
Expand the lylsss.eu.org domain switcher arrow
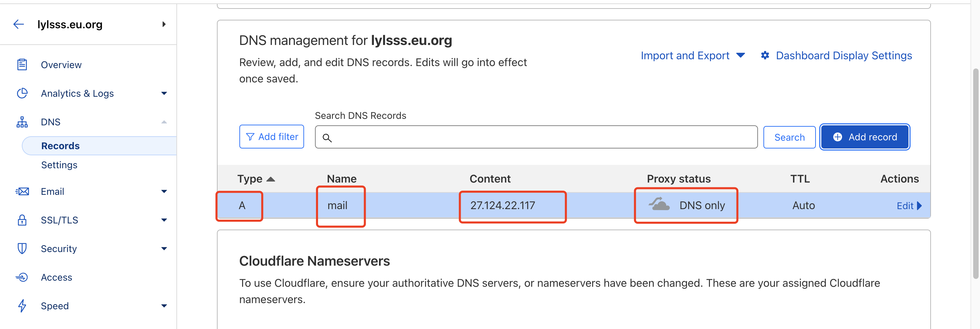pyautogui.click(x=164, y=24)
